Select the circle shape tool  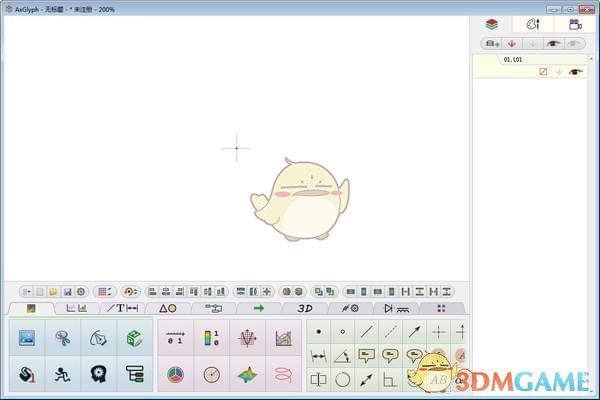tap(342, 380)
